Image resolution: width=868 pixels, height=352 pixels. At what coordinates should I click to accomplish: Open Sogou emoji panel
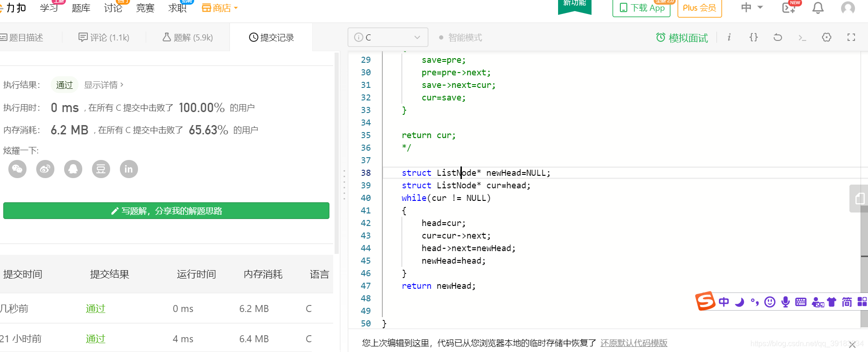[770, 302]
